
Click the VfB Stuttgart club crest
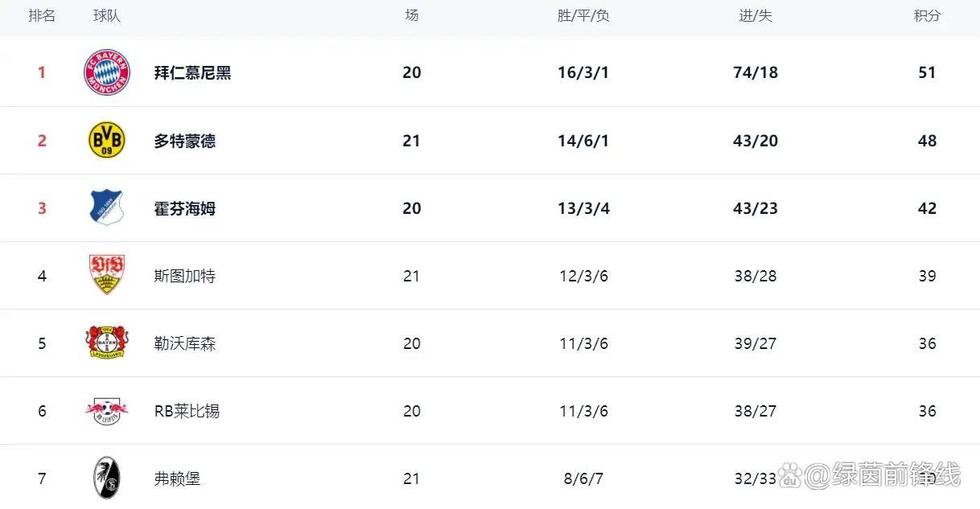tap(107, 275)
